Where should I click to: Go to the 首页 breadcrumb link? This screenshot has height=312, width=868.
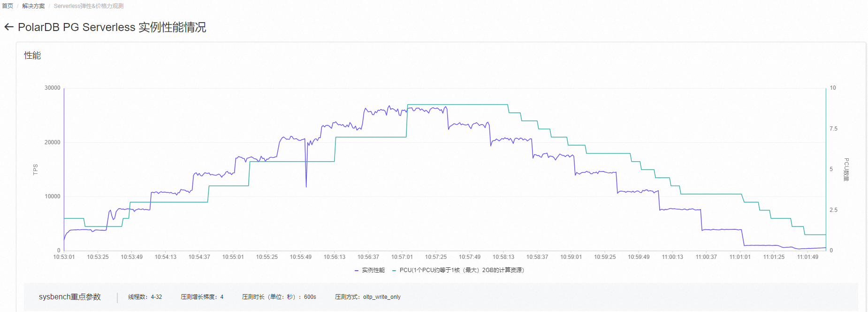(8, 6)
